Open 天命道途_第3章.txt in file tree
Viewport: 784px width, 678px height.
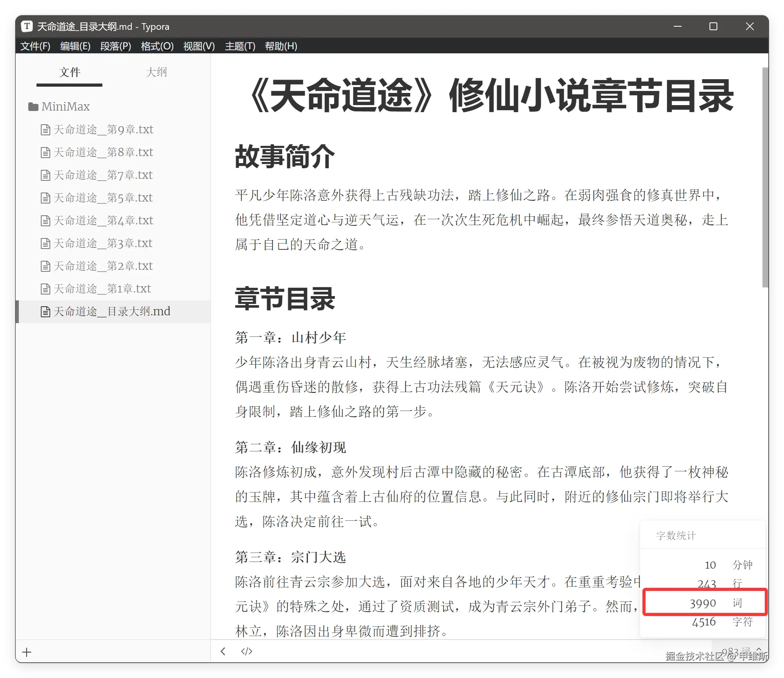pyautogui.click(x=103, y=243)
